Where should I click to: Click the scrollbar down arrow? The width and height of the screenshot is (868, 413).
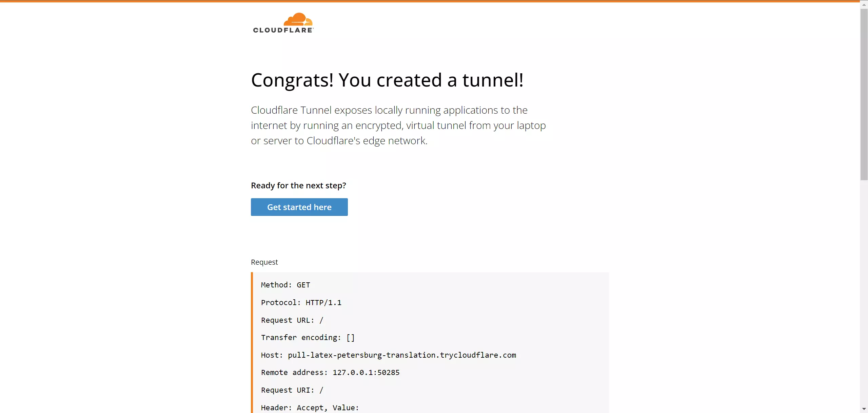tap(864, 409)
